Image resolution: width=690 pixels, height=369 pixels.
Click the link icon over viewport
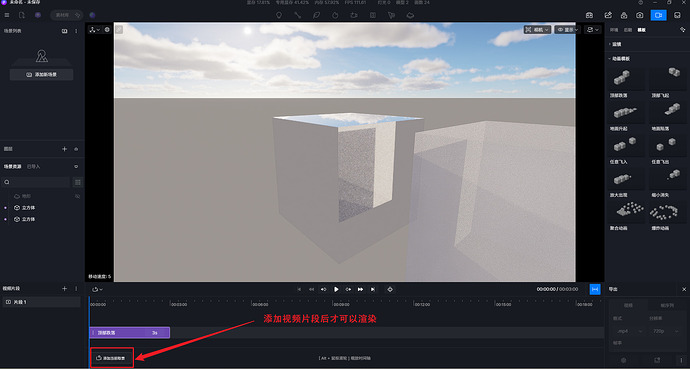119,29
